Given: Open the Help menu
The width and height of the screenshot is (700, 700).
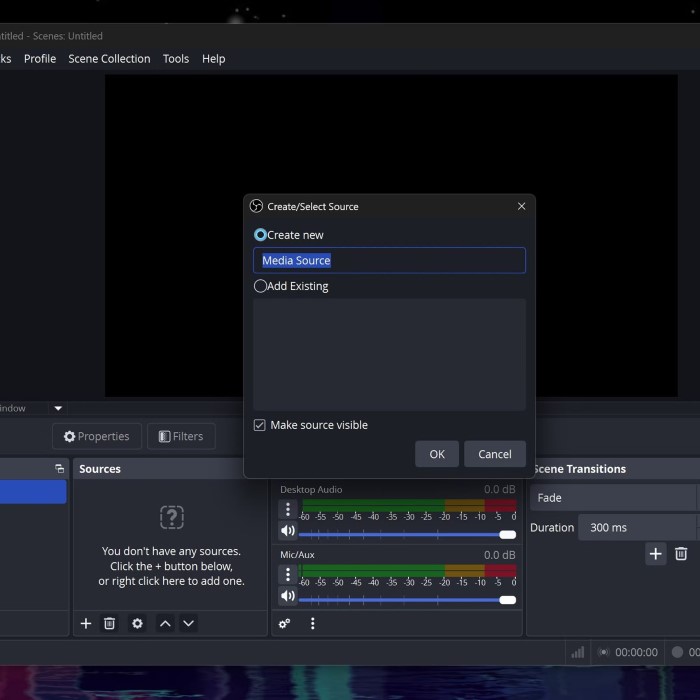Looking at the screenshot, I should (213, 58).
